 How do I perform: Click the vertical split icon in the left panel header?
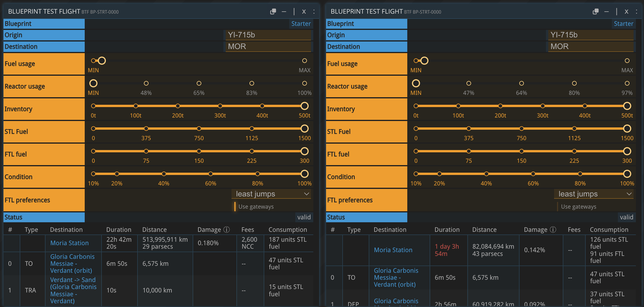click(294, 12)
